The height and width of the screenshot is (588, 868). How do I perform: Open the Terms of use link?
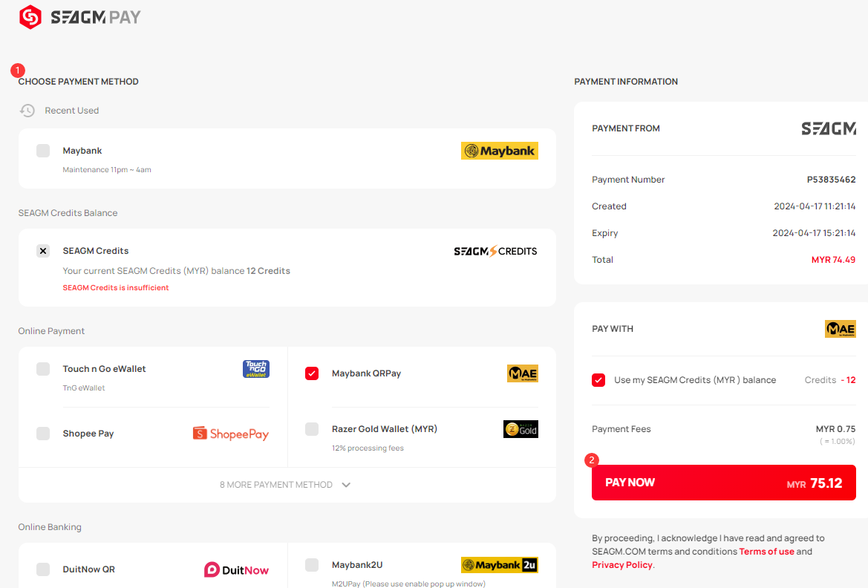pyautogui.click(x=767, y=552)
